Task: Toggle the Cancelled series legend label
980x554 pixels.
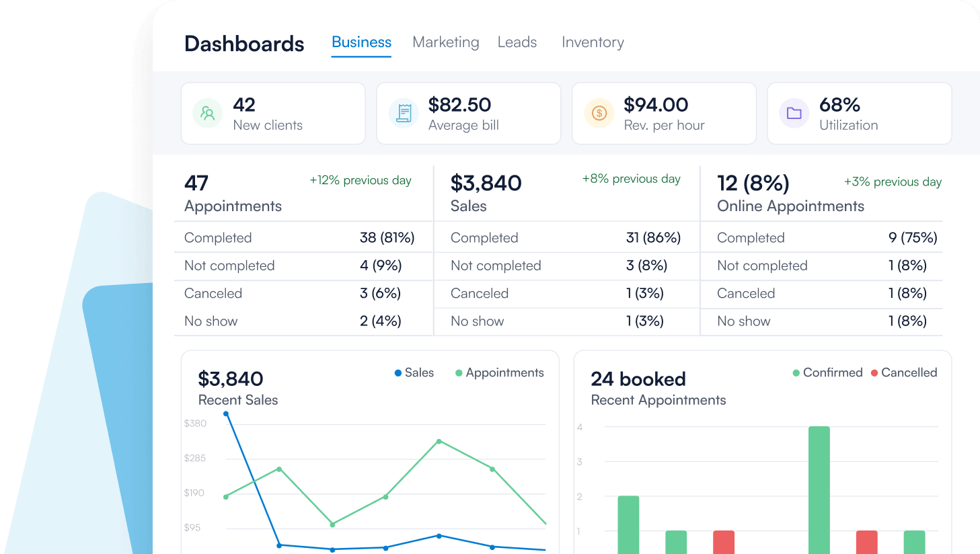Action: pos(909,372)
